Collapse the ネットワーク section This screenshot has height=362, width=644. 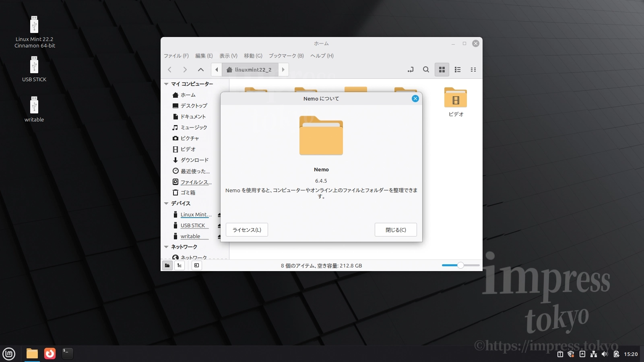pyautogui.click(x=166, y=247)
